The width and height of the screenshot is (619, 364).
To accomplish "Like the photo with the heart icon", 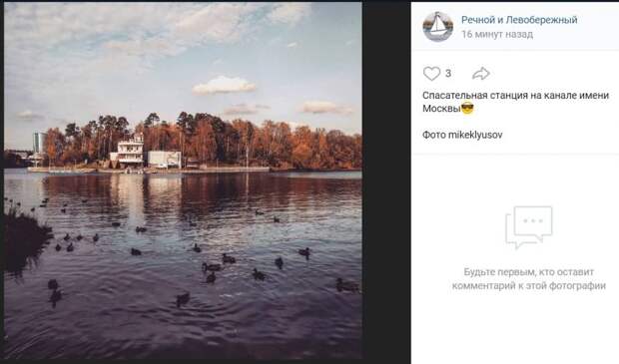I will (x=431, y=74).
